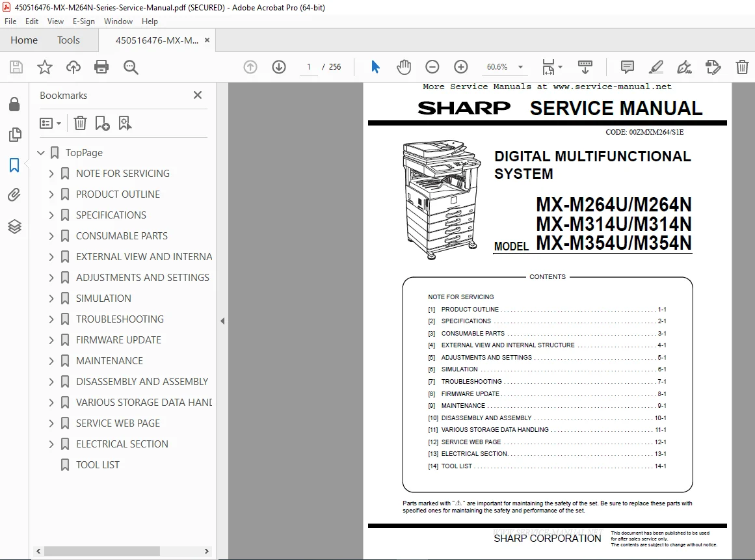Open the Edit menu
Image resolution: width=755 pixels, height=560 pixels.
[x=32, y=21]
